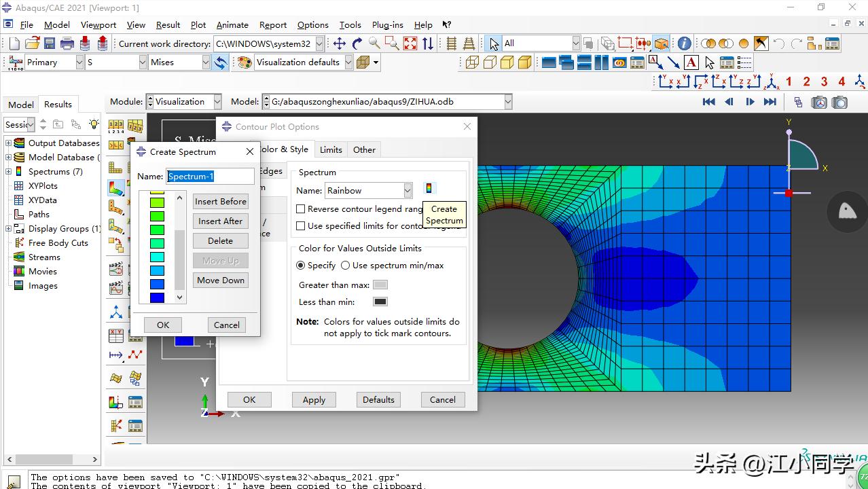Open the Plug-ins menu
Screen dimensions: 868x489
point(387,25)
